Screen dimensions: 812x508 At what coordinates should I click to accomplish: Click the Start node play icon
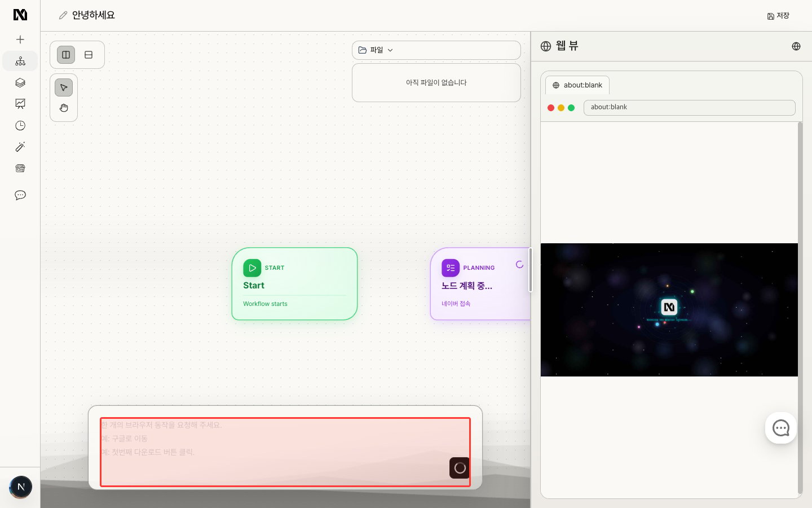[x=252, y=268]
